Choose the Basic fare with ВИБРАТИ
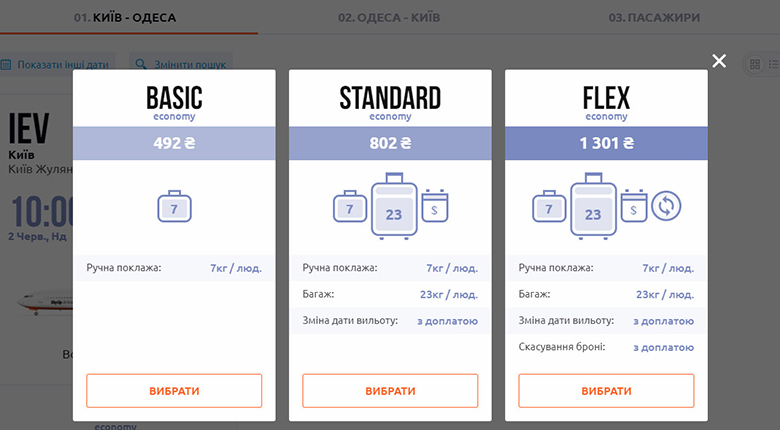780x430 pixels. click(174, 391)
